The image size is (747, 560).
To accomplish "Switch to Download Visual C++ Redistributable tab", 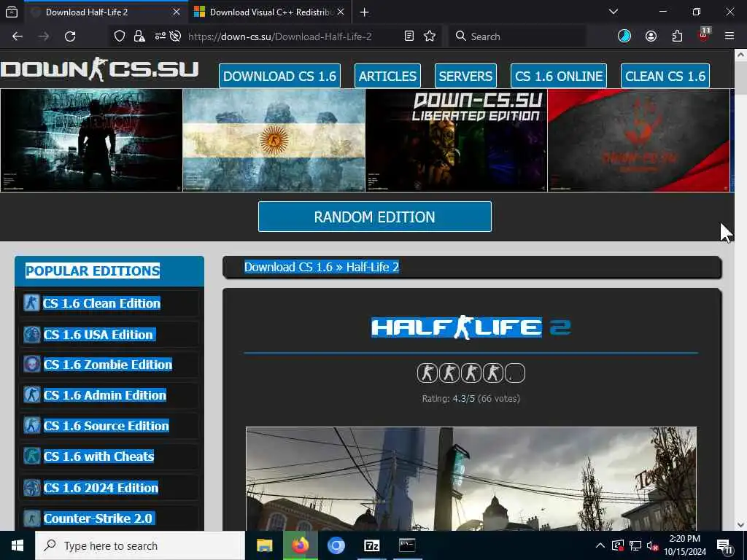I will (x=270, y=12).
